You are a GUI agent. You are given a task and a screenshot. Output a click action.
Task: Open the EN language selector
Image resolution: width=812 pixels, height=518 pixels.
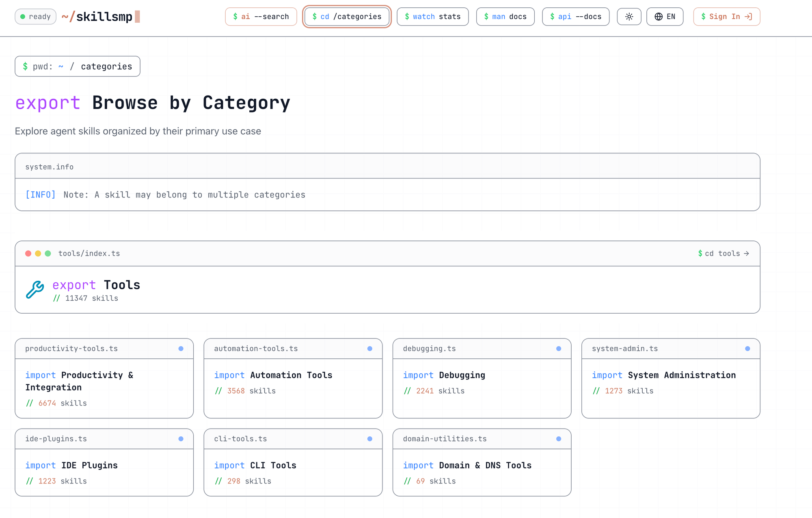665,17
